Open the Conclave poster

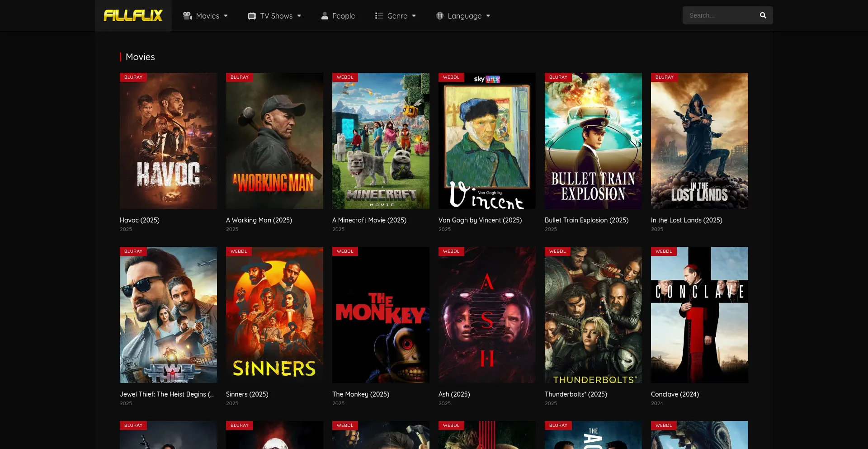(699, 315)
